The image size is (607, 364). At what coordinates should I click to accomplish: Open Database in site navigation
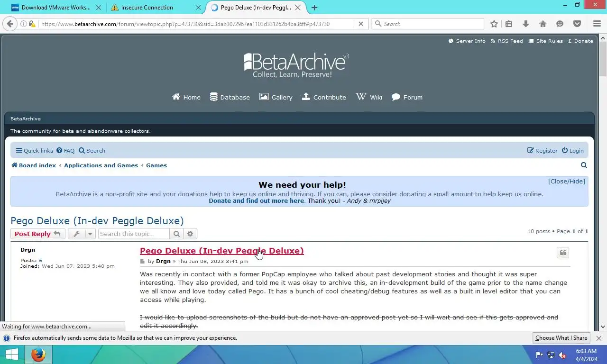click(230, 97)
